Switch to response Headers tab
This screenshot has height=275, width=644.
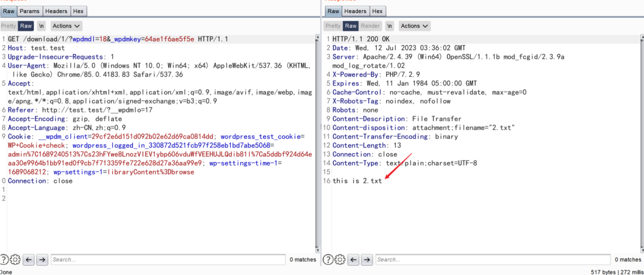(x=355, y=11)
